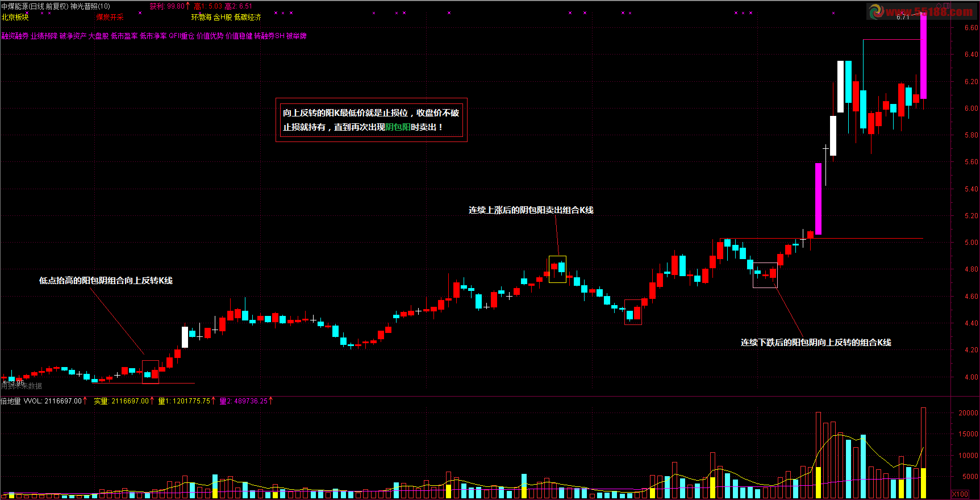
Task: Click the 55188 swirl logo icon
Action: [876, 11]
